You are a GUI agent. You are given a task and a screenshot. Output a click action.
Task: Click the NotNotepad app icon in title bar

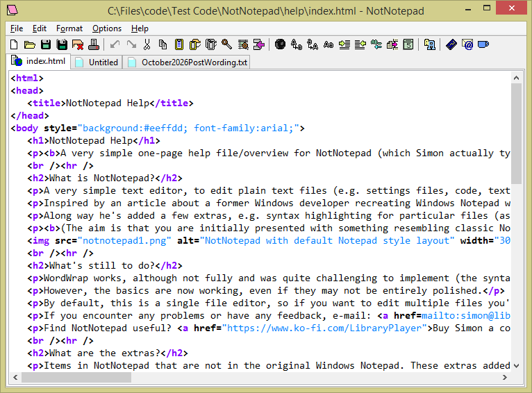[x=13, y=10]
